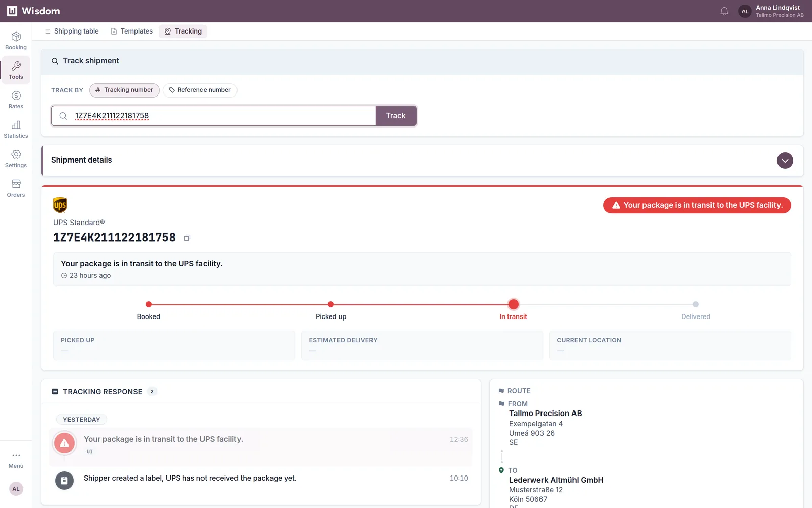The image size is (812, 508).
Task: Open the Rates sidebar section
Action: coord(16,100)
